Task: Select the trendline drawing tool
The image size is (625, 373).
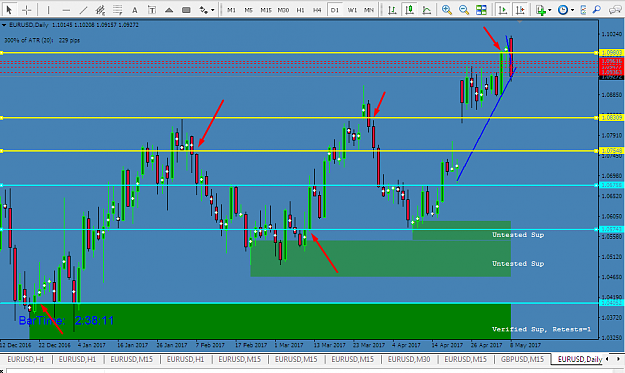Action: [x=83, y=10]
